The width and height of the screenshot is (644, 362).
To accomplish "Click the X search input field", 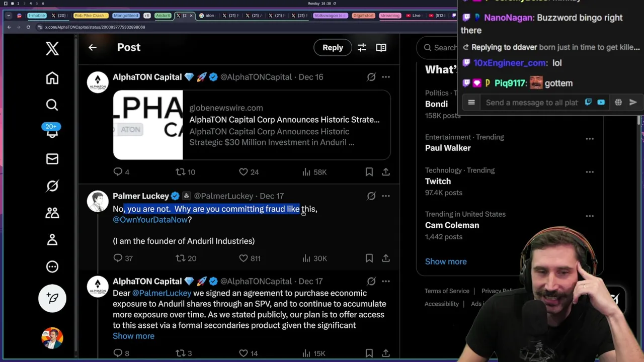I will point(437,48).
